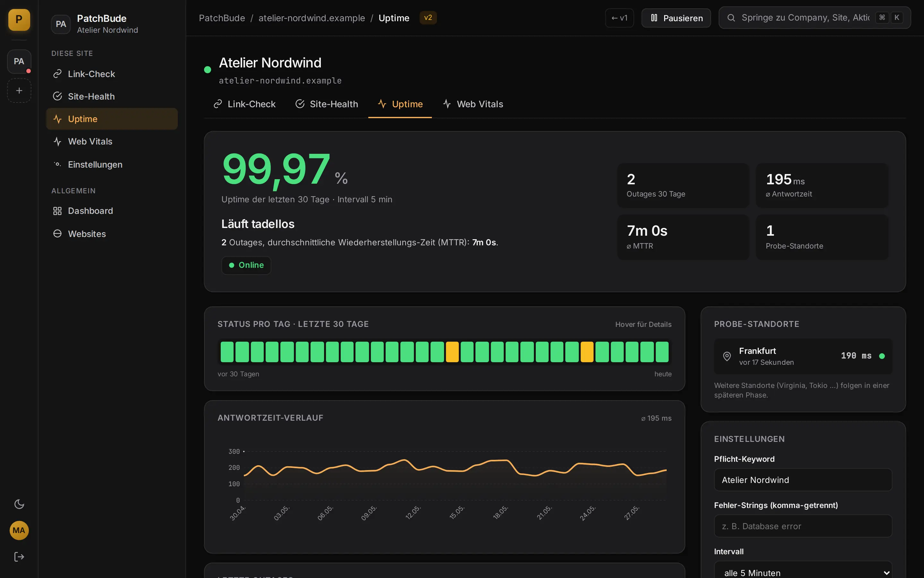Switch to the Site-Health tab
The width and height of the screenshot is (924, 578).
pyautogui.click(x=327, y=104)
